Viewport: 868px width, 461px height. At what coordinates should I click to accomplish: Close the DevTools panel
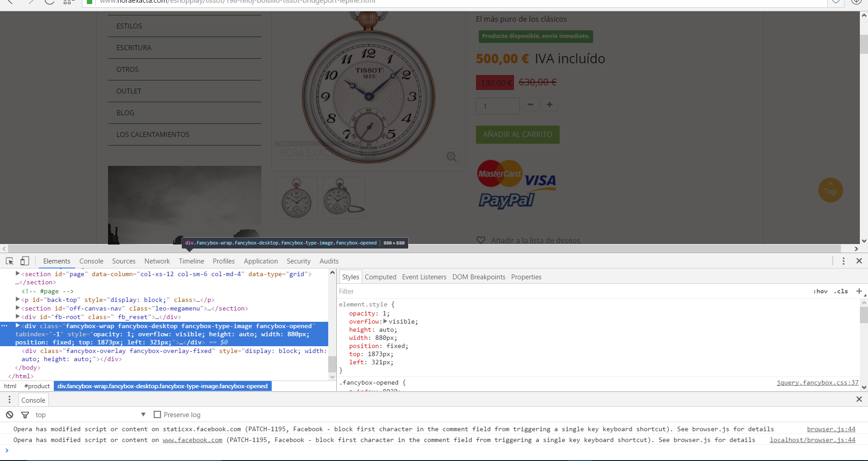pos(859,261)
